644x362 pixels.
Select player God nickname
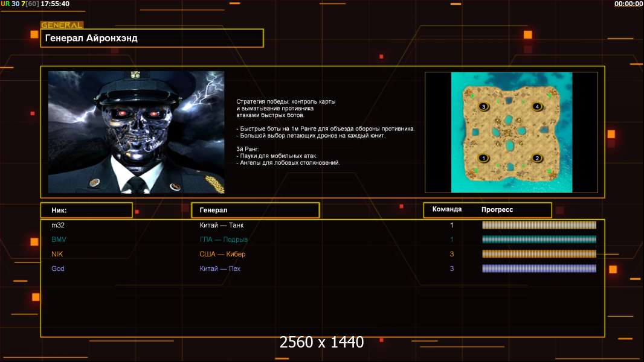(x=58, y=268)
